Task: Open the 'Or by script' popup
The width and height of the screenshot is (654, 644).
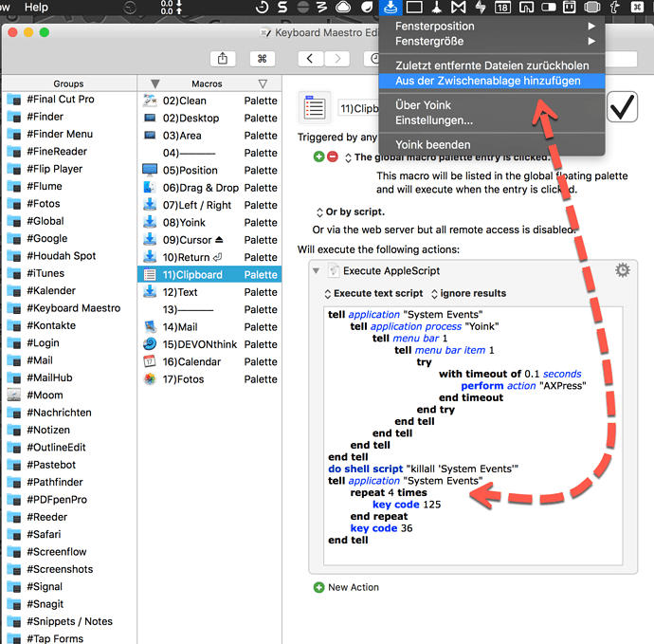Action: 319,212
